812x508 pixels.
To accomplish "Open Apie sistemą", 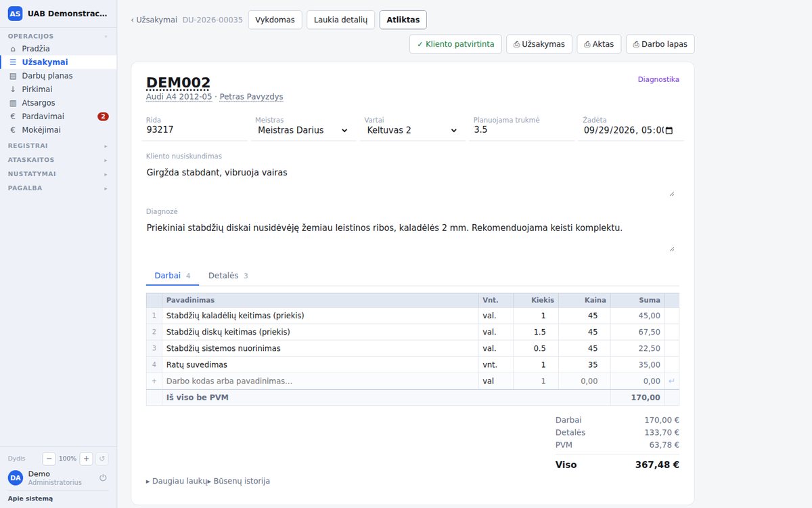I will click(x=30, y=499).
